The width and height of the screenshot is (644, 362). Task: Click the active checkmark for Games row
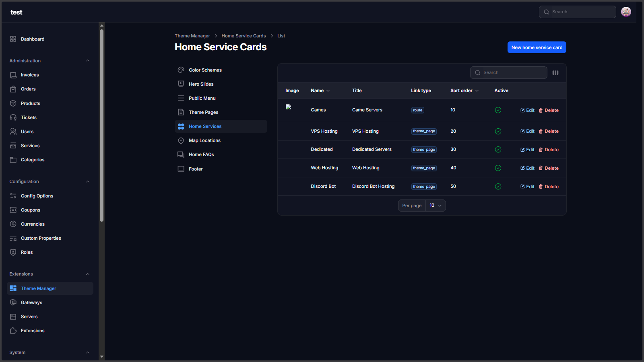click(x=498, y=110)
